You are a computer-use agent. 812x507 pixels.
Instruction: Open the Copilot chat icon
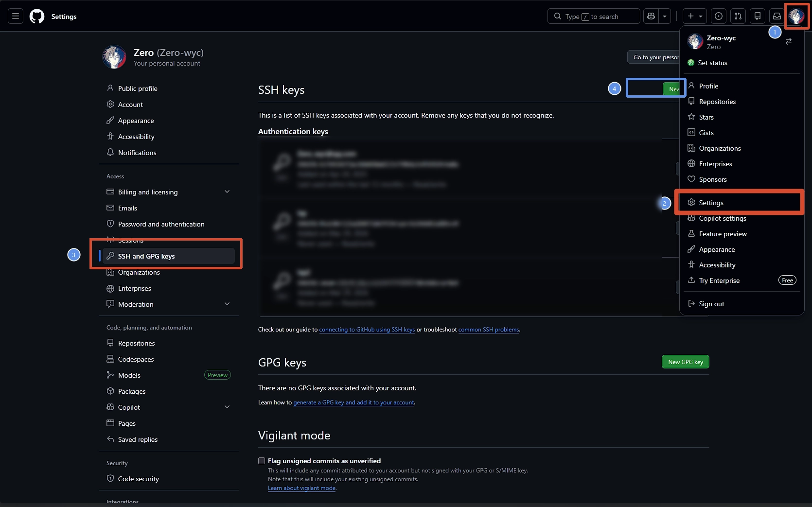coord(651,17)
